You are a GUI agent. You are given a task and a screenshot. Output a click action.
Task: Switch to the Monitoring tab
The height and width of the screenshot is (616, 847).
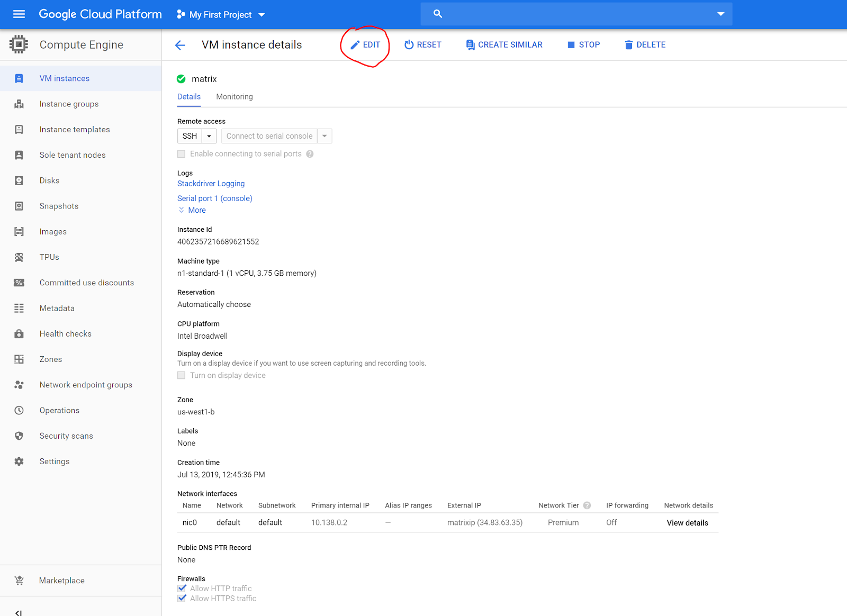click(235, 96)
